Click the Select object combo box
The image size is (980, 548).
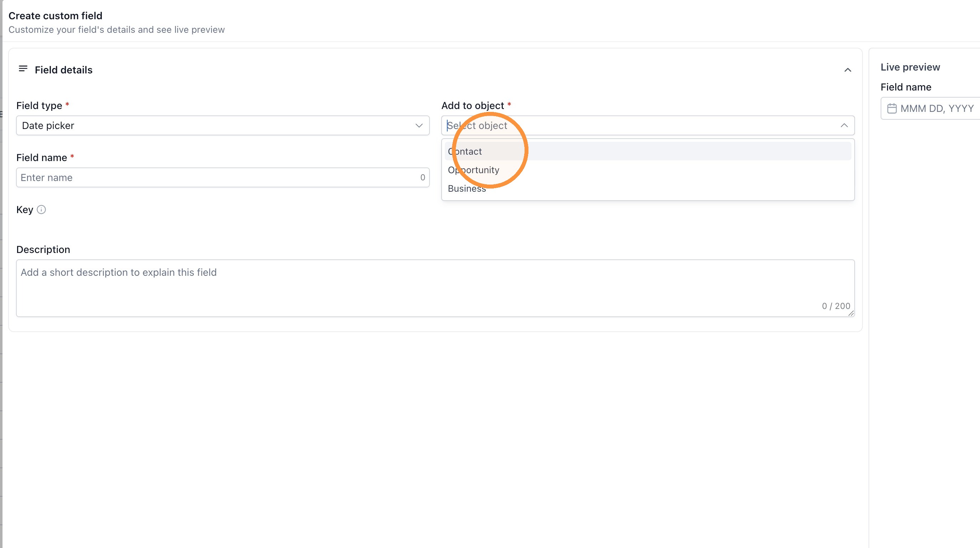pyautogui.click(x=647, y=125)
